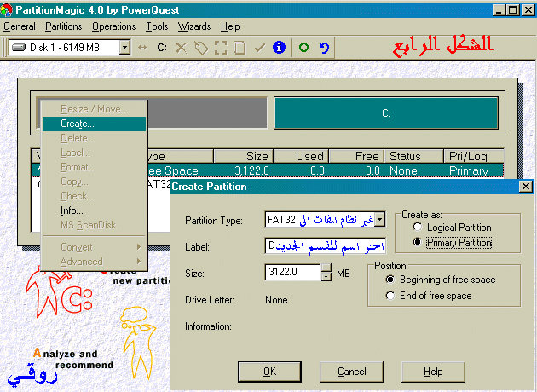
Task: Select the Free Space row size 3,122.0
Action: tap(251, 170)
